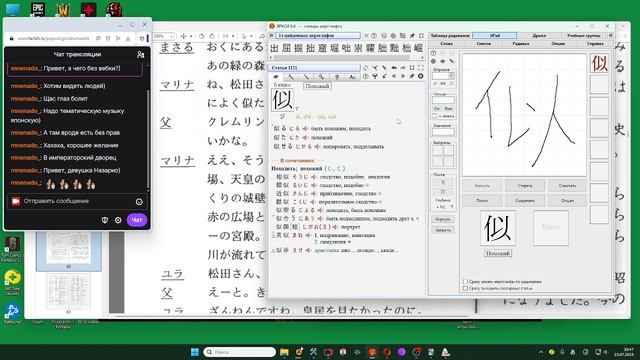Select the recognized candidate 似 in right column
This screenshot has width=640, height=360.
coord(599,63)
